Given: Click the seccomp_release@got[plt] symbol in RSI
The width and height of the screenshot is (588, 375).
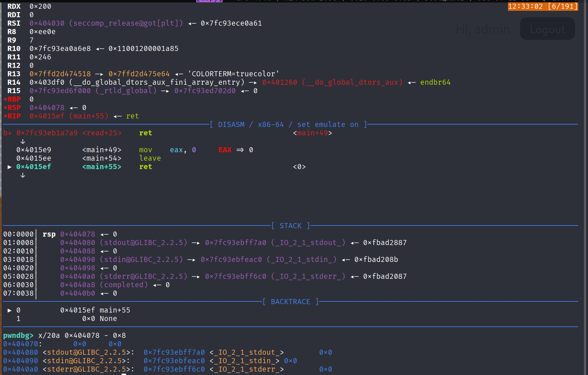Looking at the screenshot, I should [x=126, y=23].
